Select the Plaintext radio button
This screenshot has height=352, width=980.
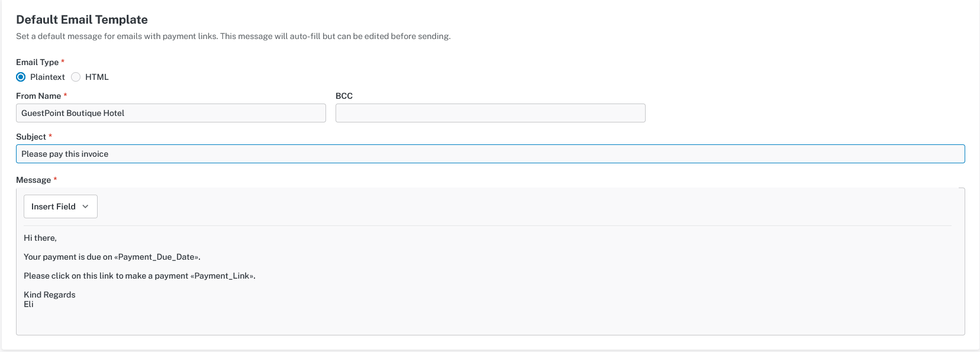click(x=21, y=77)
